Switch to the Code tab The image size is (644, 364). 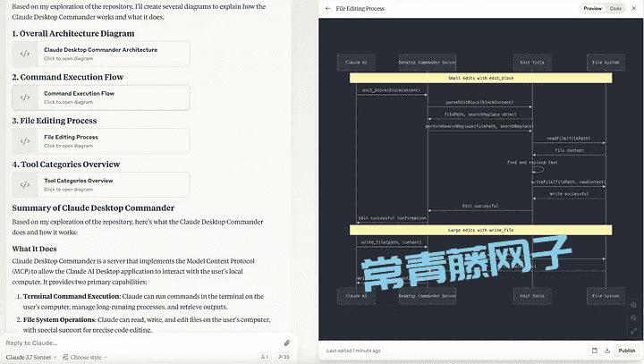coord(615,8)
